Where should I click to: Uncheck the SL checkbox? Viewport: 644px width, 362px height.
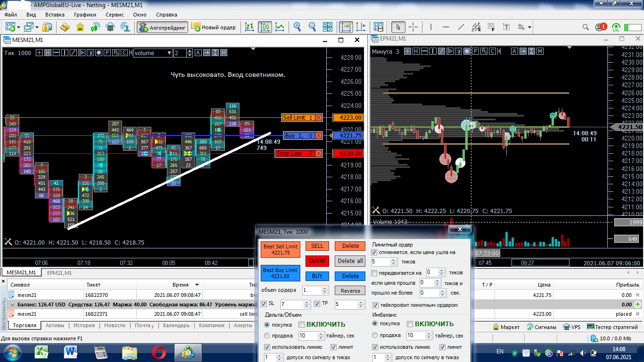click(264, 304)
